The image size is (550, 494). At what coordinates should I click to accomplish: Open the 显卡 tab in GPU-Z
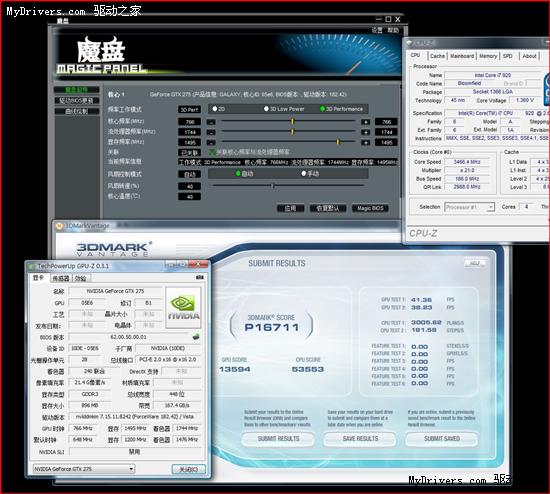tap(39, 278)
